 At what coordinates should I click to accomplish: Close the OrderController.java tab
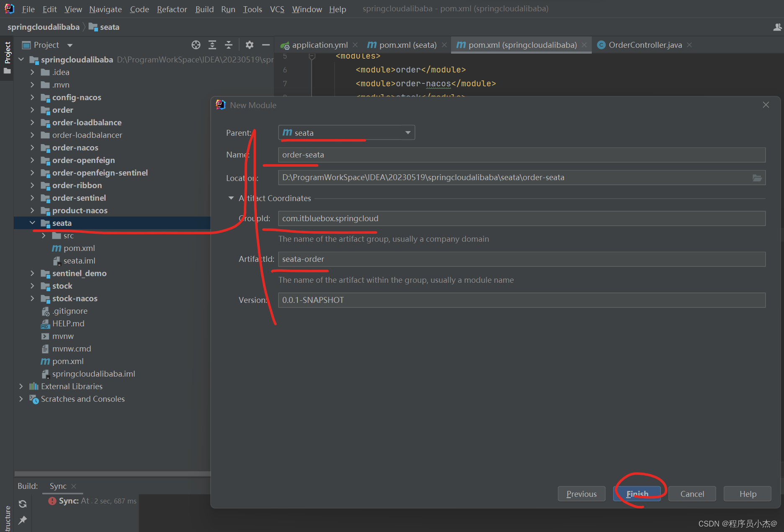(689, 45)
